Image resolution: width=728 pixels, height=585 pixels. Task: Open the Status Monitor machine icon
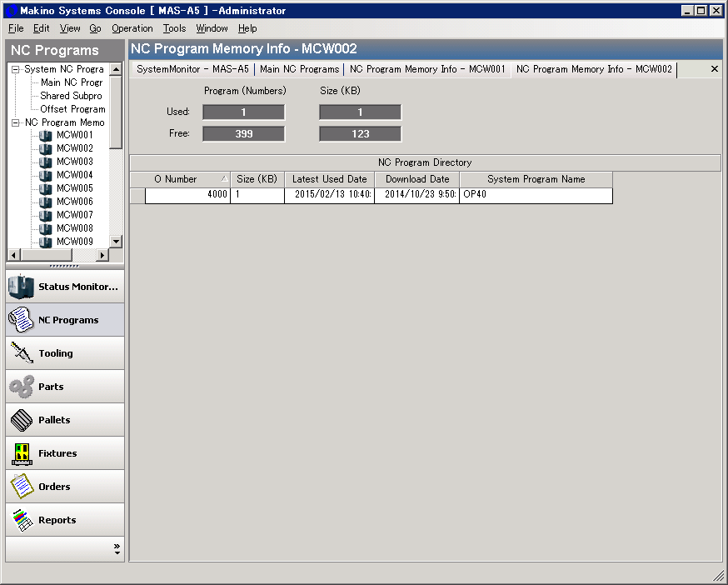pos(21,287)
